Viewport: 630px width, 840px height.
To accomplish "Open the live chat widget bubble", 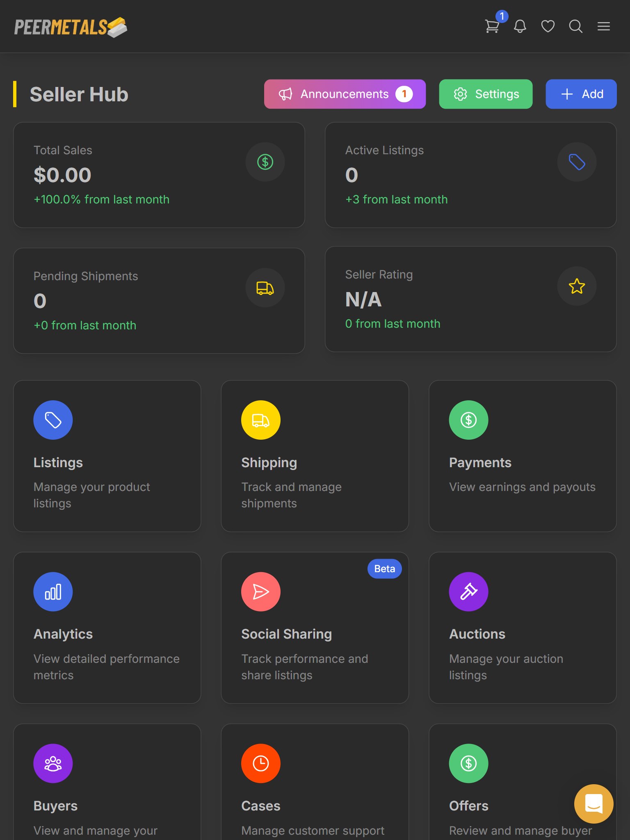I will tap(593, 803).
